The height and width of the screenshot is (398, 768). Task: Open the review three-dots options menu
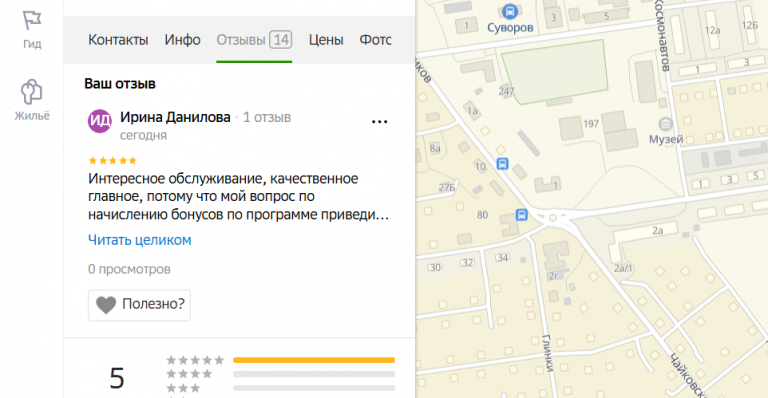380,122
